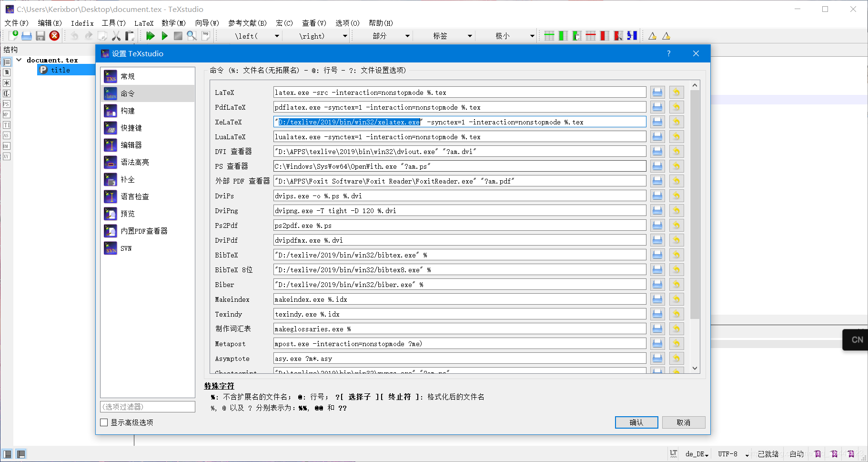Restore default command for PdfLaTeX
Viewport: 868px width, 462px height.
click(x=676, y=107)
